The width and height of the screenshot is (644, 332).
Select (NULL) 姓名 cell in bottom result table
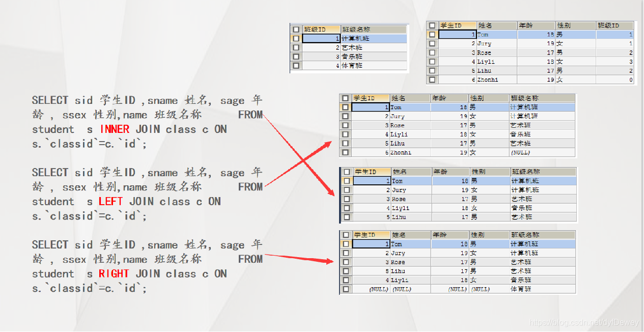(x=410, y=289)
